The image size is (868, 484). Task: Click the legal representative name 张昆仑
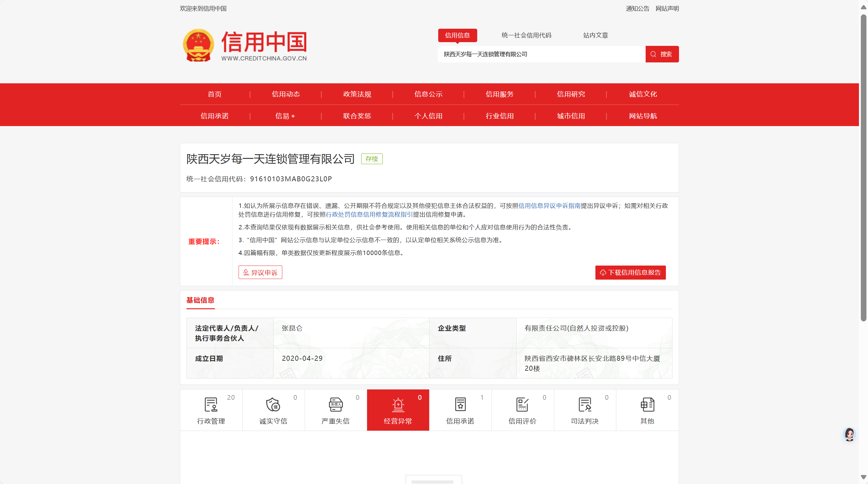tap(292, 328)
